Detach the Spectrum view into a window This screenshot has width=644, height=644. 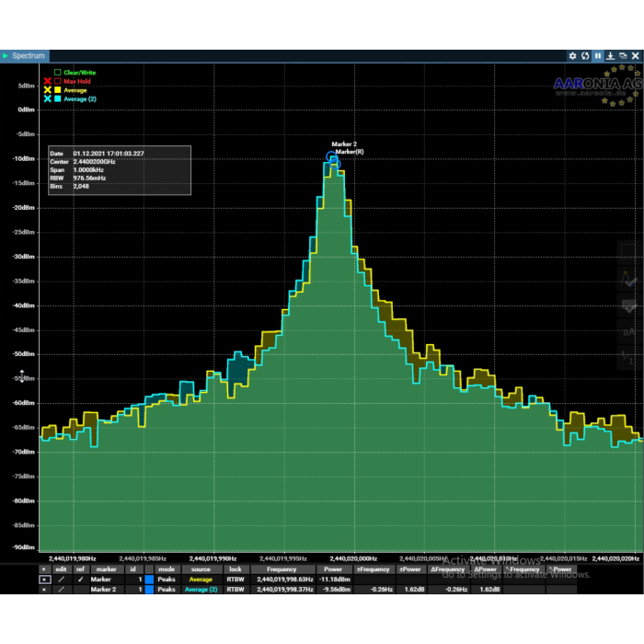[623, 56]
